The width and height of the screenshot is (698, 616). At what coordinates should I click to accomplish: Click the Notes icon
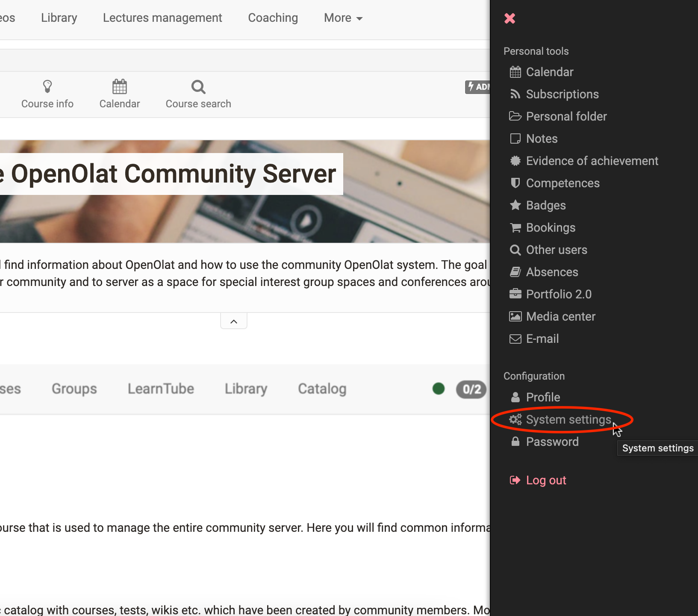tap(515, 139)
